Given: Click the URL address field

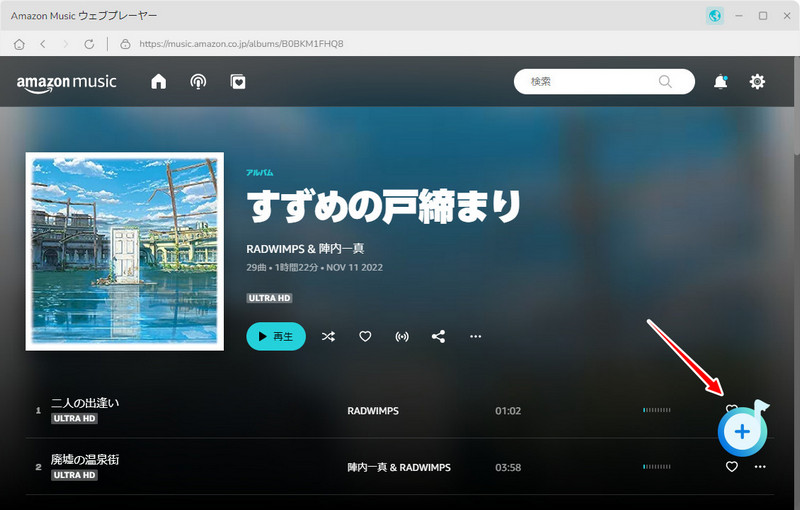Looking at the screenshot, I should (241, 44).
